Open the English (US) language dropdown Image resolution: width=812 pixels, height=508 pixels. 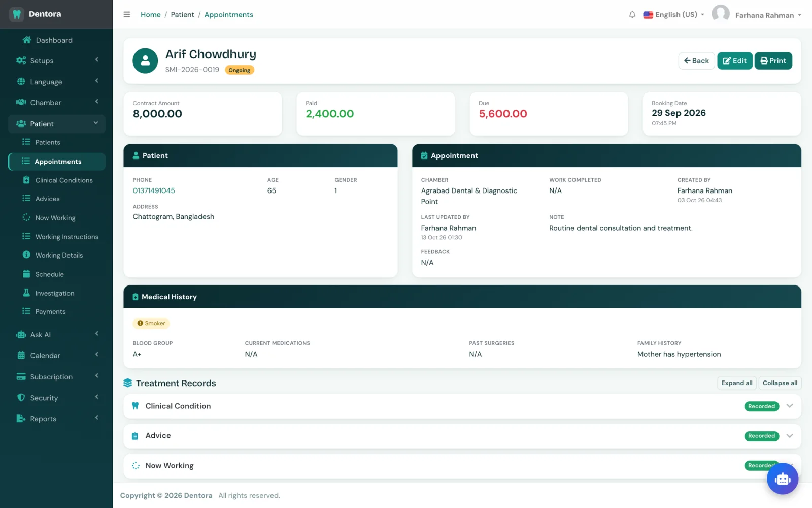(673, 15)
